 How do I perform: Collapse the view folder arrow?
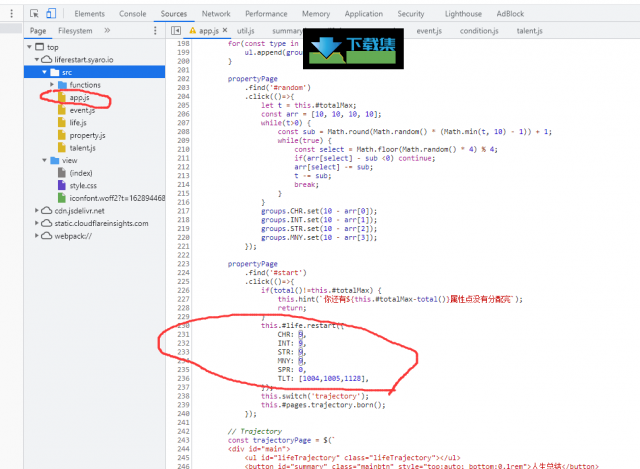click(x=44, y=160)
